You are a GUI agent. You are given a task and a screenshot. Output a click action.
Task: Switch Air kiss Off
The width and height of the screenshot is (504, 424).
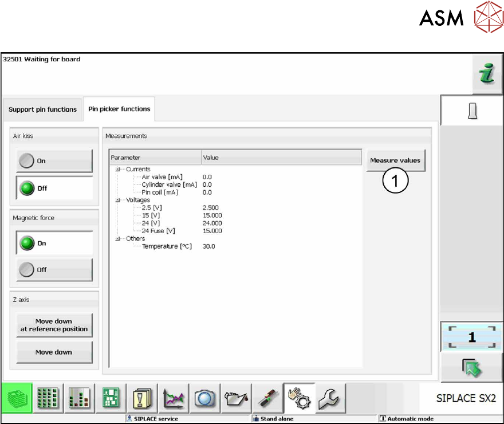coord(54,188)
